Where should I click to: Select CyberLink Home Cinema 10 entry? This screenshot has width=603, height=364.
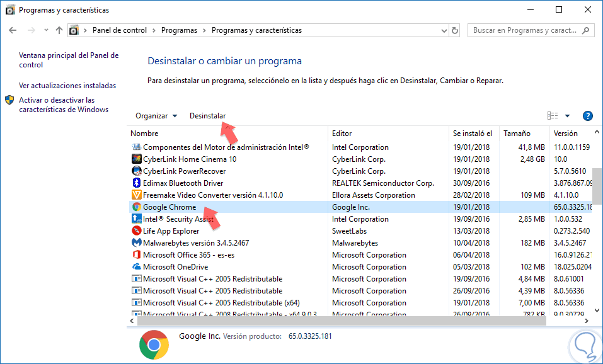tap(190, 159)
